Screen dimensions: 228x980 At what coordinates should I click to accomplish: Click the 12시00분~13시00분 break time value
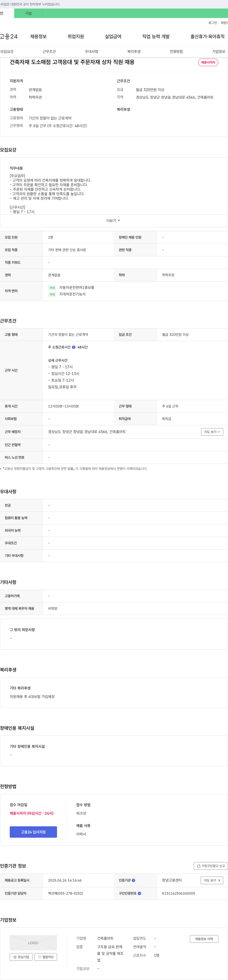pos(63,406)
